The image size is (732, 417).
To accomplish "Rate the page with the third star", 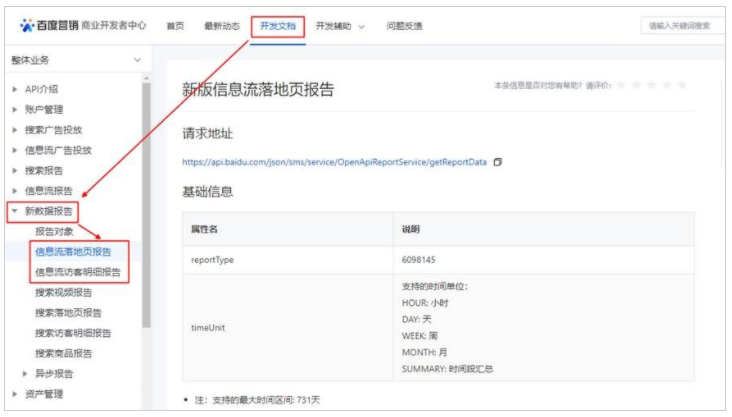I will click(x=652, y=85).
